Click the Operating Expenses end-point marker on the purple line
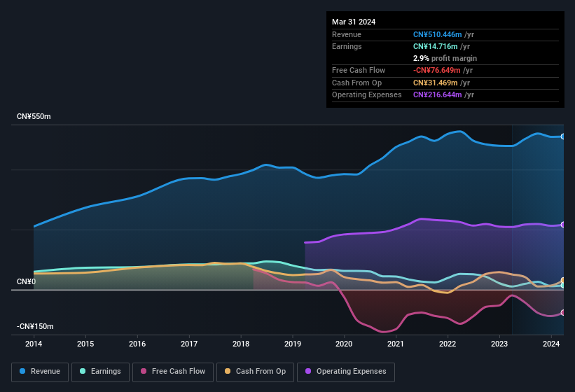Viewport: 575px width, 392px height. tap(563, 225)
